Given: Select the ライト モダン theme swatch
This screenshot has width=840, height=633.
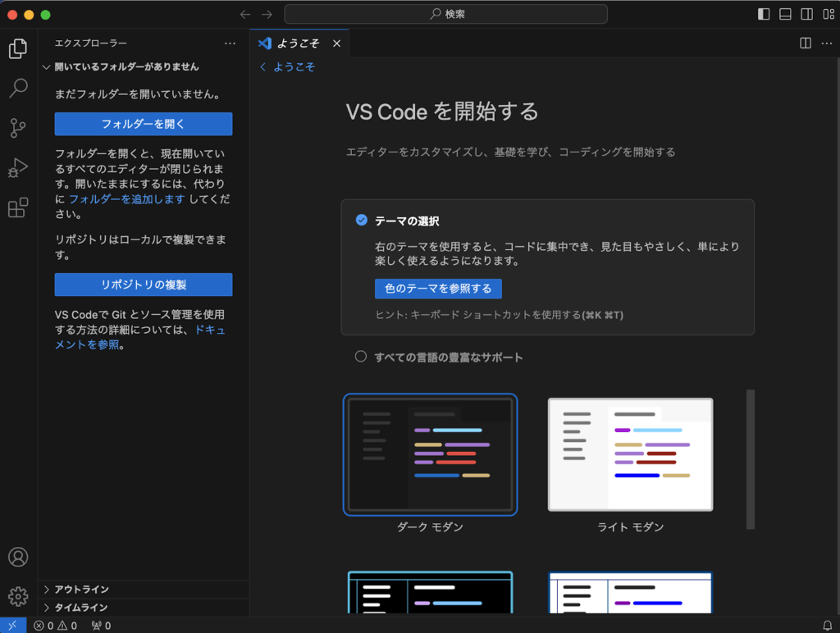Looking at the screenshot, I should tap(630, 455).
